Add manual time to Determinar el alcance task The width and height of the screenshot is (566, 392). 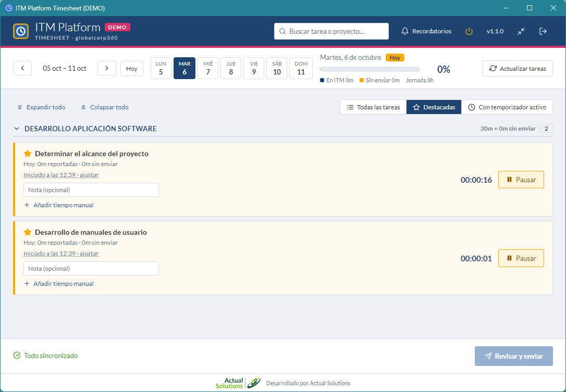pos(59,205)
